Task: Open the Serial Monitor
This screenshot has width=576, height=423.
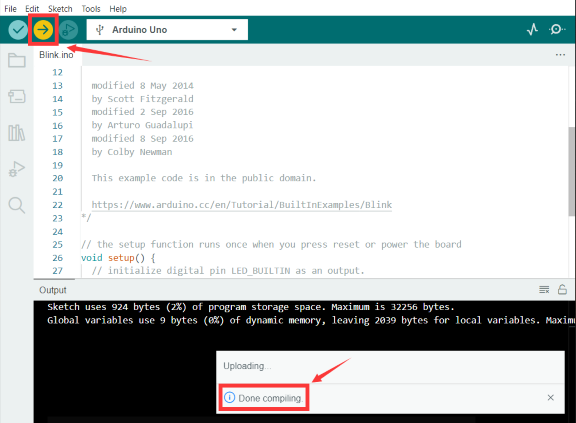Action: (557, 29)
